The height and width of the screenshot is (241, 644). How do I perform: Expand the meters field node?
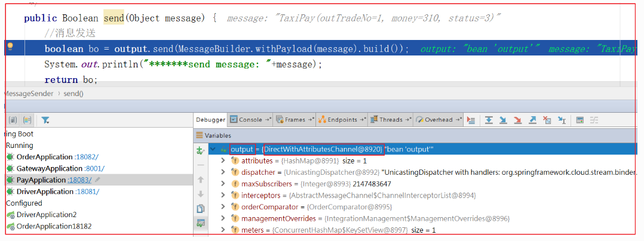pyautogui.click(x=223, y=230)
